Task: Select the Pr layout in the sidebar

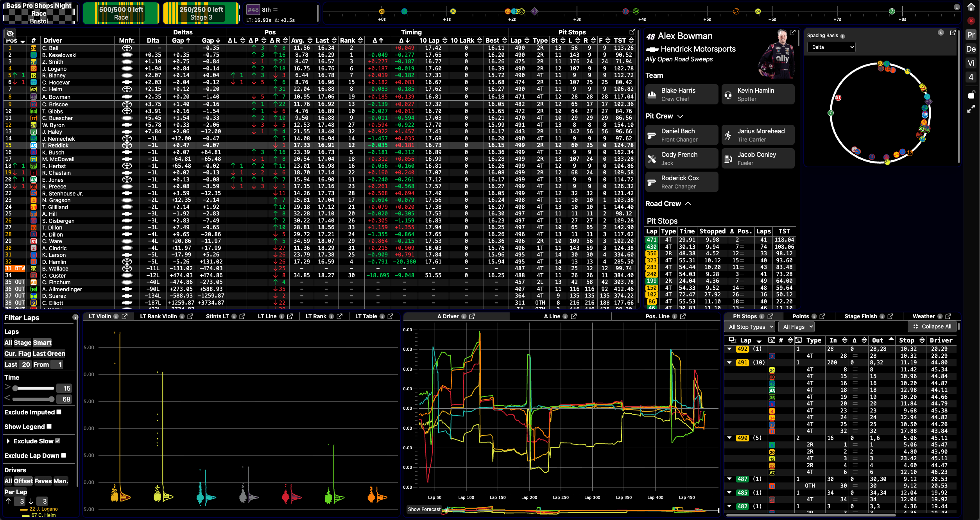Action: [x=971, y=35]
